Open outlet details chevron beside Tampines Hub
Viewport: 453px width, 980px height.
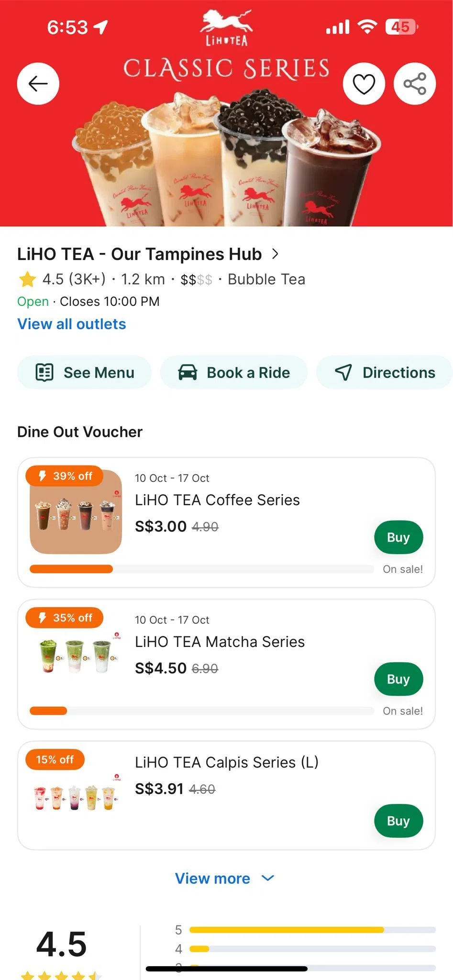pyautogui.click(x=275, y=254)
